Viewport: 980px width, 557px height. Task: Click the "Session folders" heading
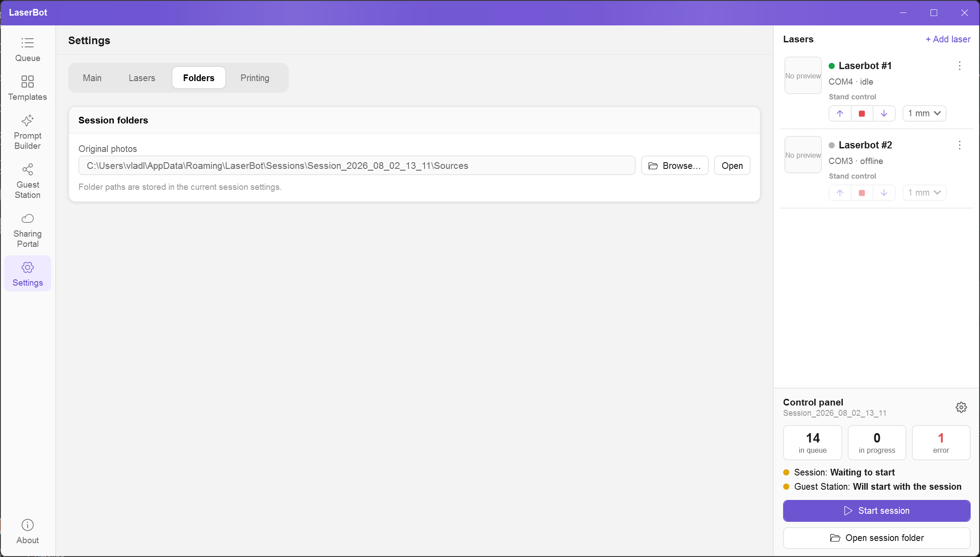pos(113,120)
